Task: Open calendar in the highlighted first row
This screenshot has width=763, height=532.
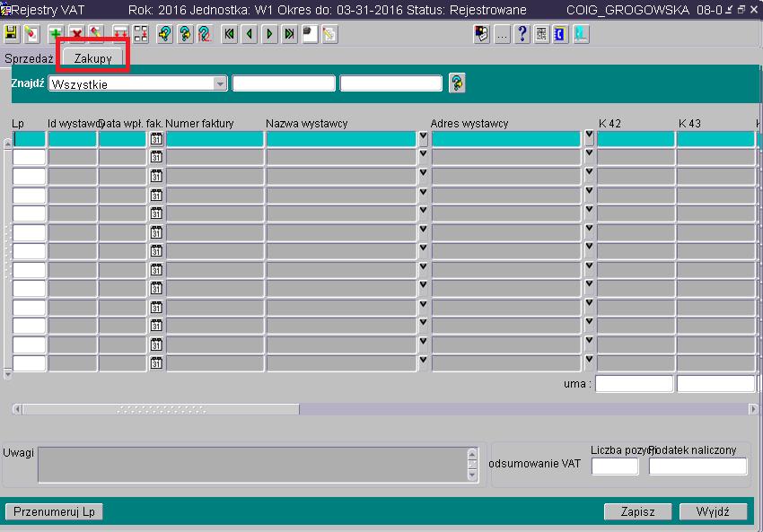Action: tap(156, 139)
